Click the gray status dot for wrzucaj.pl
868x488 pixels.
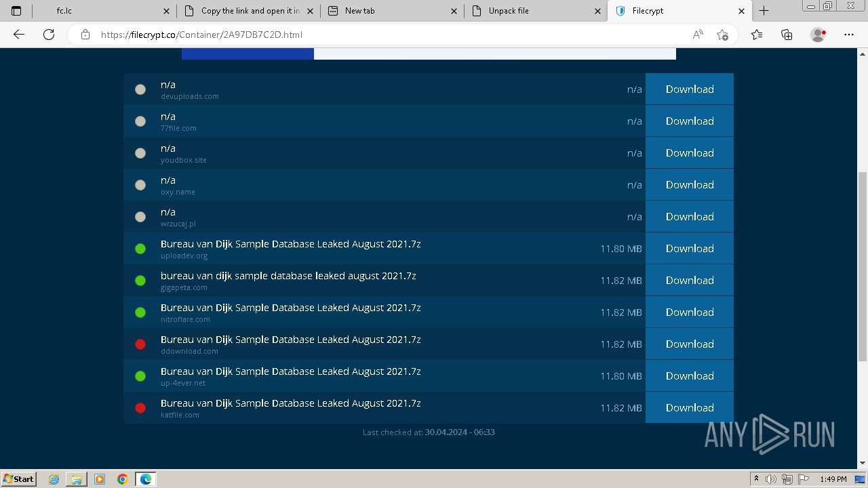tap(140, 217)
